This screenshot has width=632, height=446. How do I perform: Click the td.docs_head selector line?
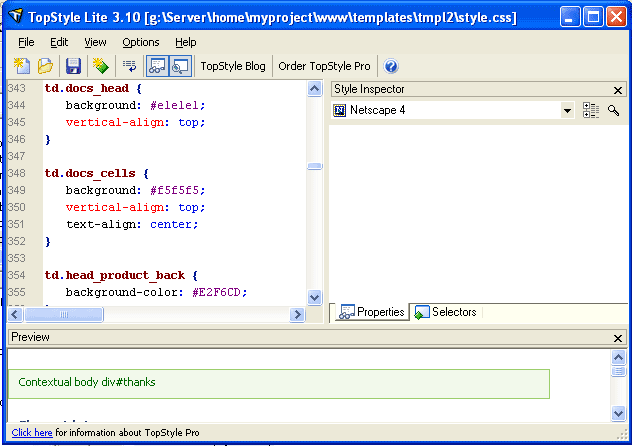tap(93, 88)
